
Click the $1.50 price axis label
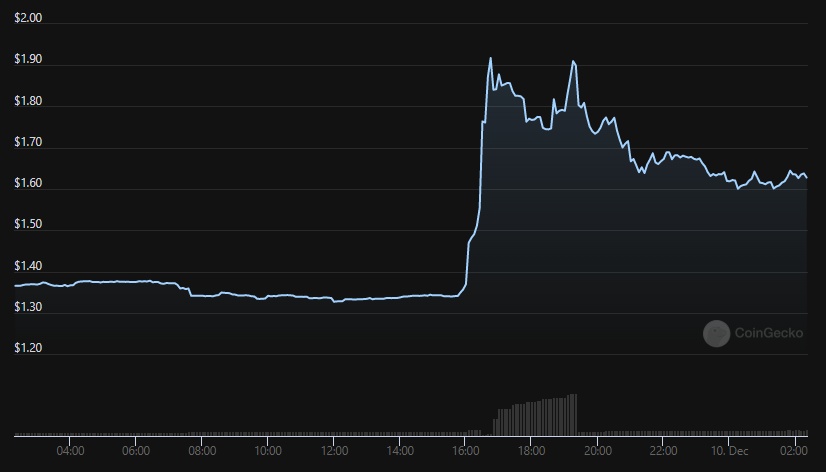click(x=28, y=224)
